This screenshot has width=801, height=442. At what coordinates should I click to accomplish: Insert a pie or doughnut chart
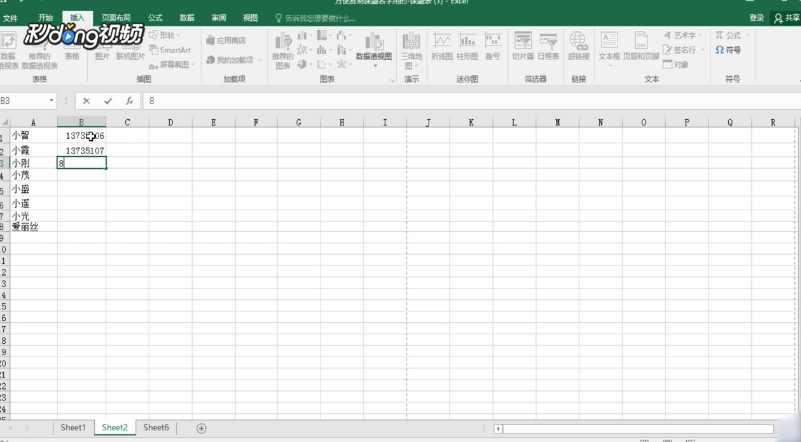[303, 64]
